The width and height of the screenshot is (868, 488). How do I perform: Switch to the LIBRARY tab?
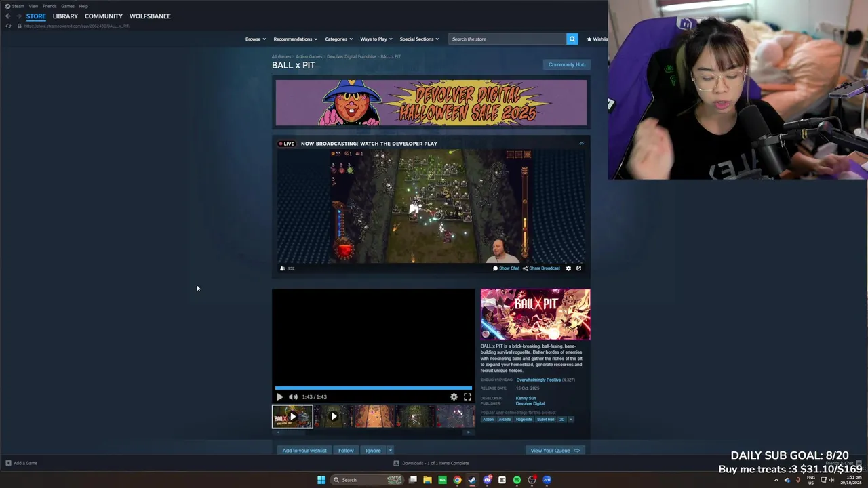pyautogui.click(x=65, y=16)
